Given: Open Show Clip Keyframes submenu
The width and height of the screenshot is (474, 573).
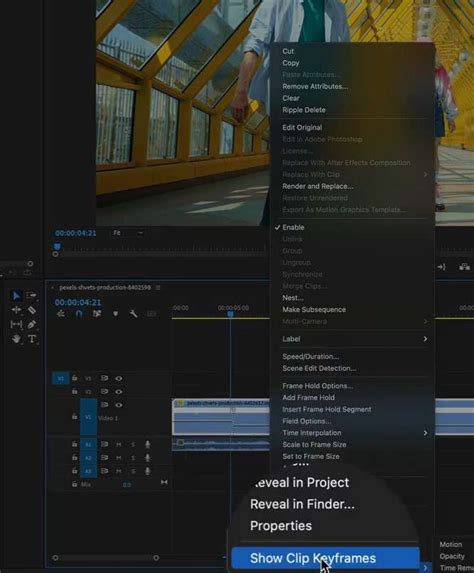Looking at the screenshot, I should pos(325,558).
